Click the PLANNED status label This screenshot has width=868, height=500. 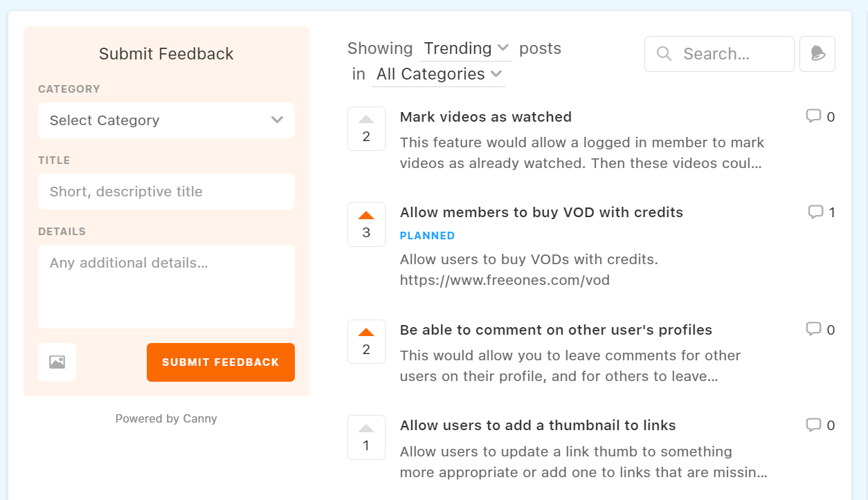click(427, 236)
